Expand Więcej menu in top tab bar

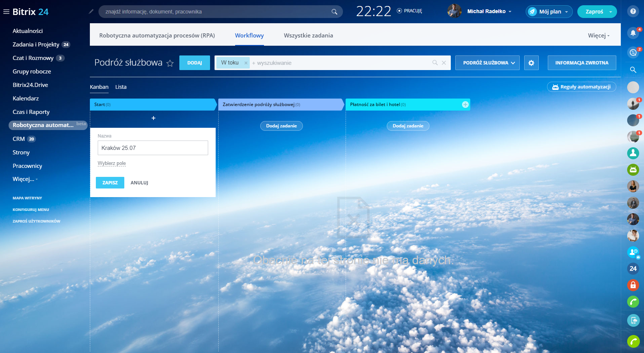(x=598, y=36)
